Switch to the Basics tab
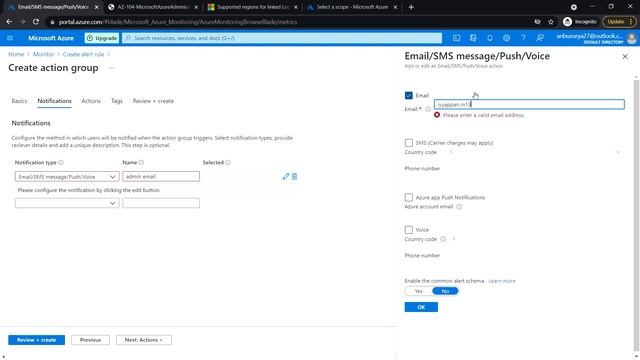Screen dimensions: 640x360 [x=19, y=101]
